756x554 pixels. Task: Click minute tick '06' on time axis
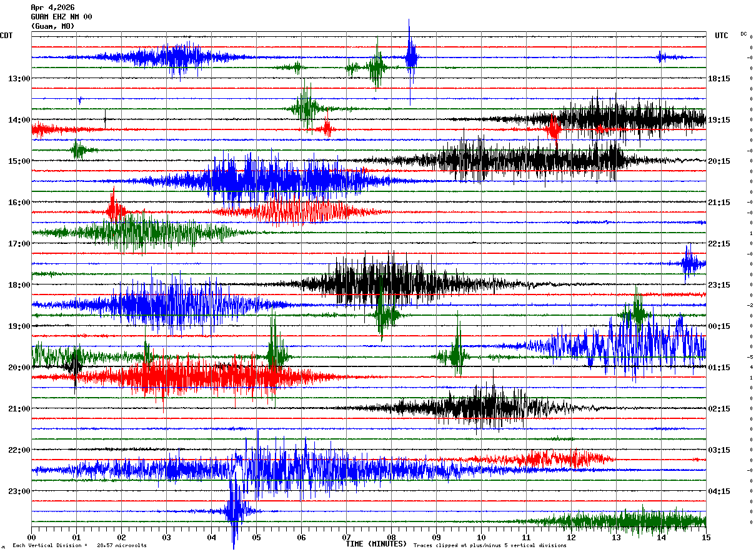[301, 537]
